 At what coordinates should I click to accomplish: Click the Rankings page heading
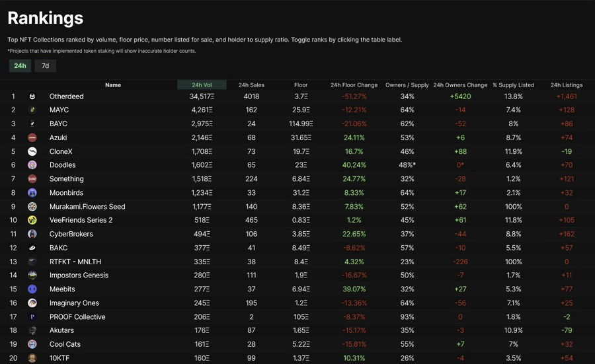pyautogui.click(x=45, y=18)
